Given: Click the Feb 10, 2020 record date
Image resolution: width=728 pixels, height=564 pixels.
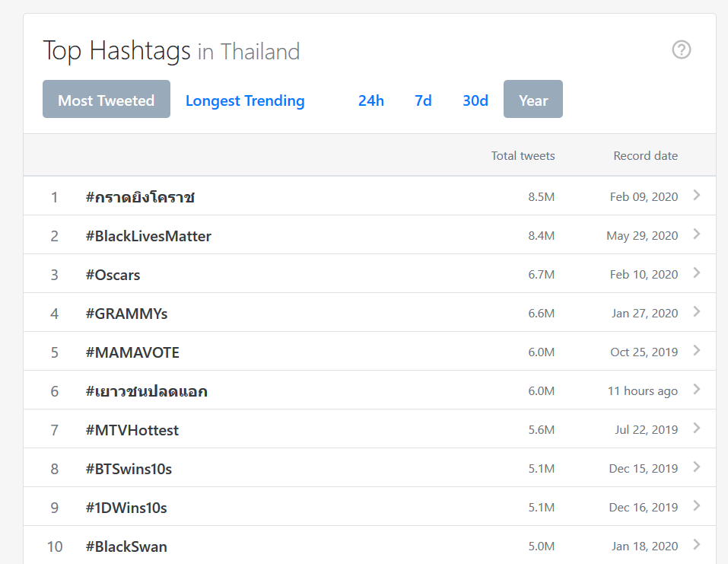Looking at the screenshot, I should (x=644, y=275).
